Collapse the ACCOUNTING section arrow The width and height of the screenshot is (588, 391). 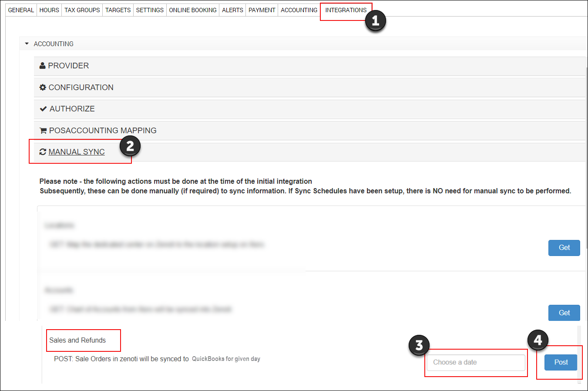(27, 44)
